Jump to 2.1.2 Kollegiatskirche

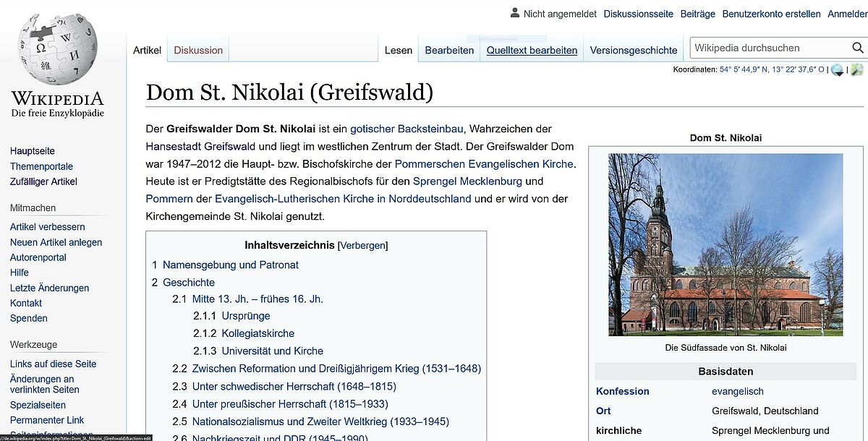[x=244, y=334]
